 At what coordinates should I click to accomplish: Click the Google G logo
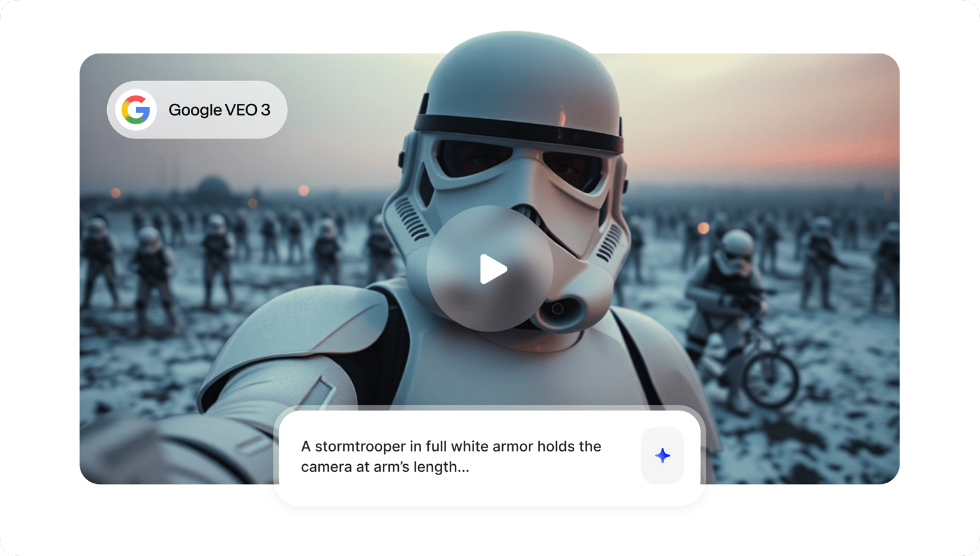(x=136, y=110)
